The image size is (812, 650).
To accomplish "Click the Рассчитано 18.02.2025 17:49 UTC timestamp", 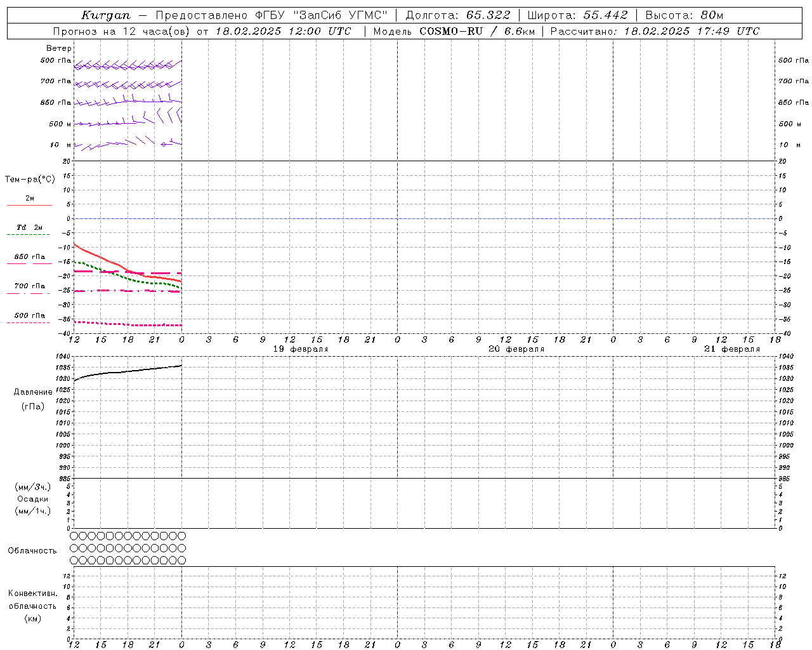I will pos(655,31).
